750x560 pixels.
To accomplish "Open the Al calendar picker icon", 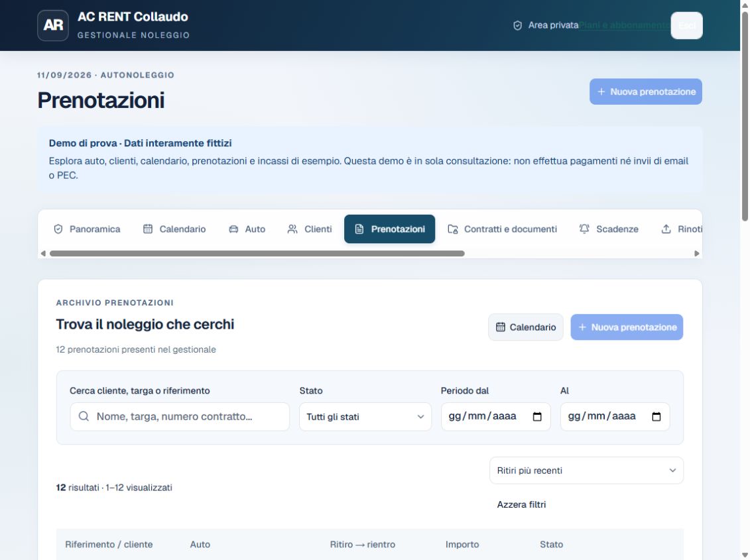I will [x=656, y=417].
